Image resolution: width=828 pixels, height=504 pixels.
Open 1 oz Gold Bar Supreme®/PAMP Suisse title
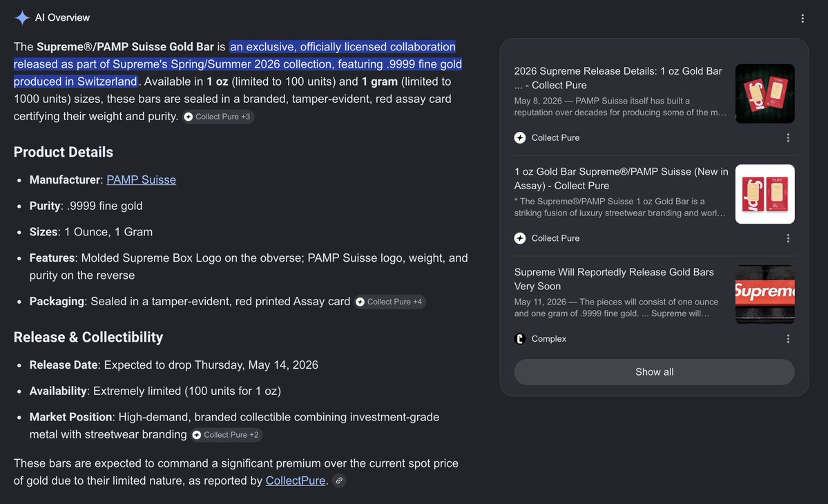(621, 178)
